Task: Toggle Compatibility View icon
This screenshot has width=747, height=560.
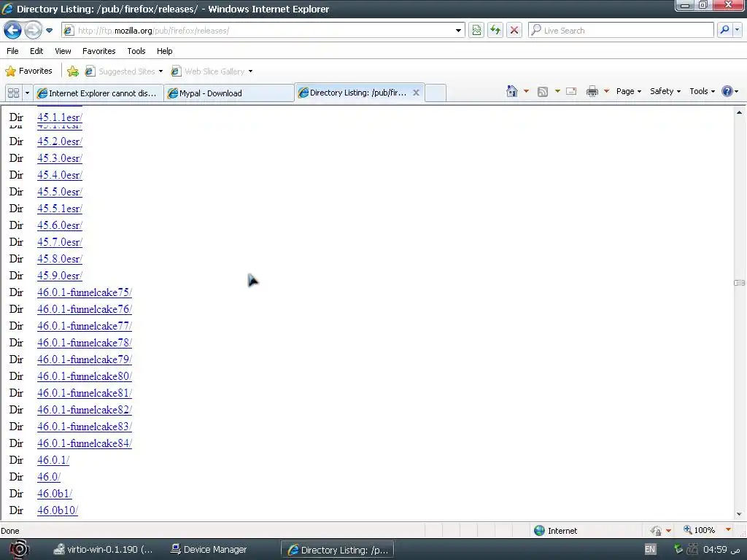Action: coord(476,31)
